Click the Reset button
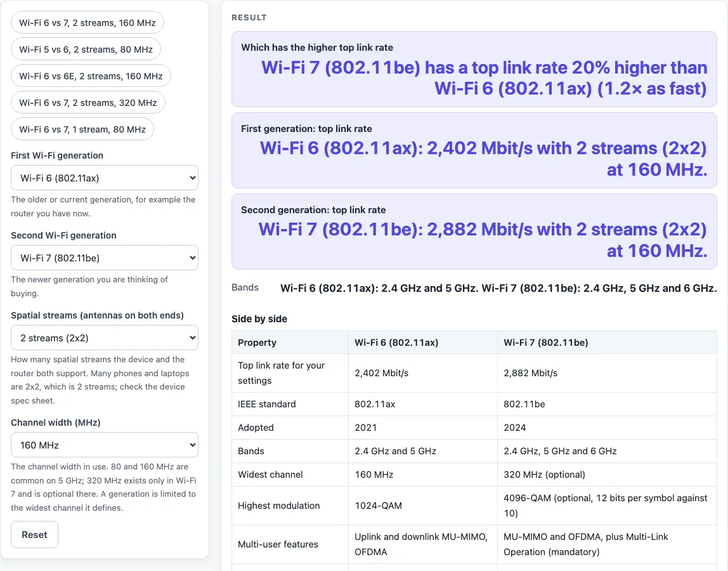This screenshot has height=571, width=728. pyautogui.click(x=35, y=535)
